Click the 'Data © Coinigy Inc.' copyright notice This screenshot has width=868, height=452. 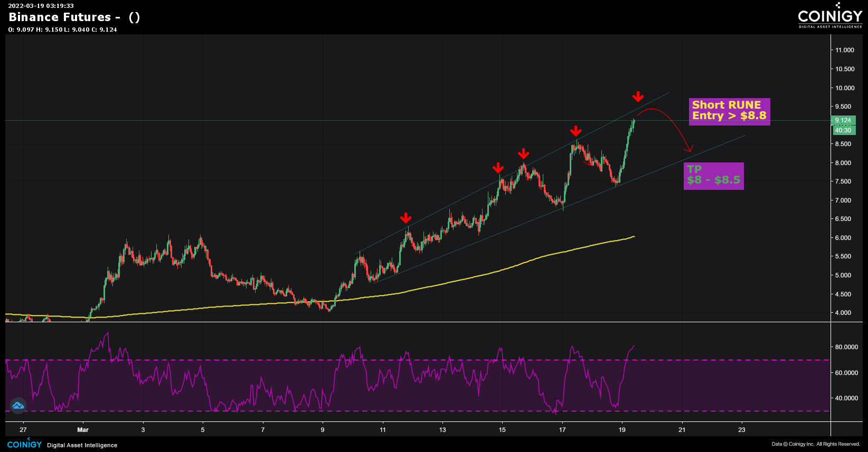[x=816, y=444]
